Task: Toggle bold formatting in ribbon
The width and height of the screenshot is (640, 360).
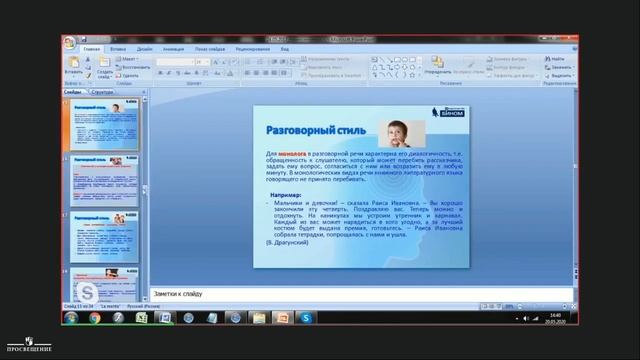Action: [160, 73]
